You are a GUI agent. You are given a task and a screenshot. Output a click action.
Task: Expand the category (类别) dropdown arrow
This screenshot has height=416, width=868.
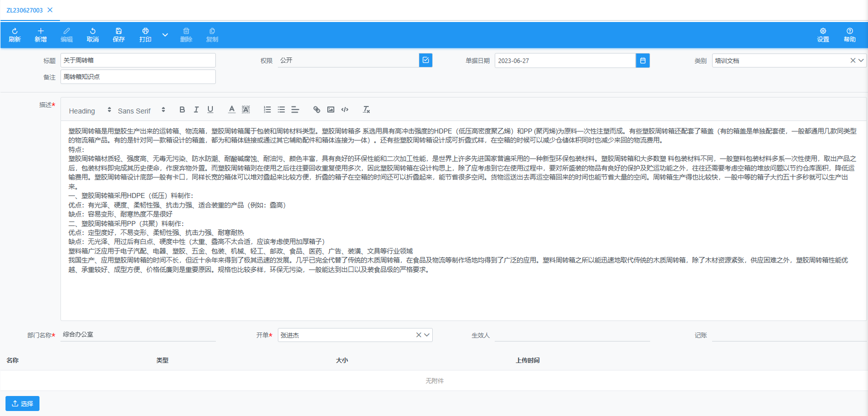[x=861, y=60]
